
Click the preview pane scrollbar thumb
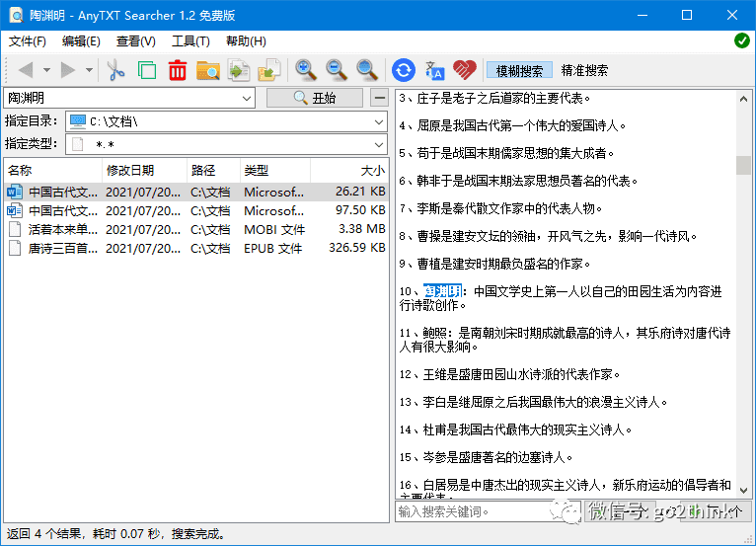click(x=743, y=165)
